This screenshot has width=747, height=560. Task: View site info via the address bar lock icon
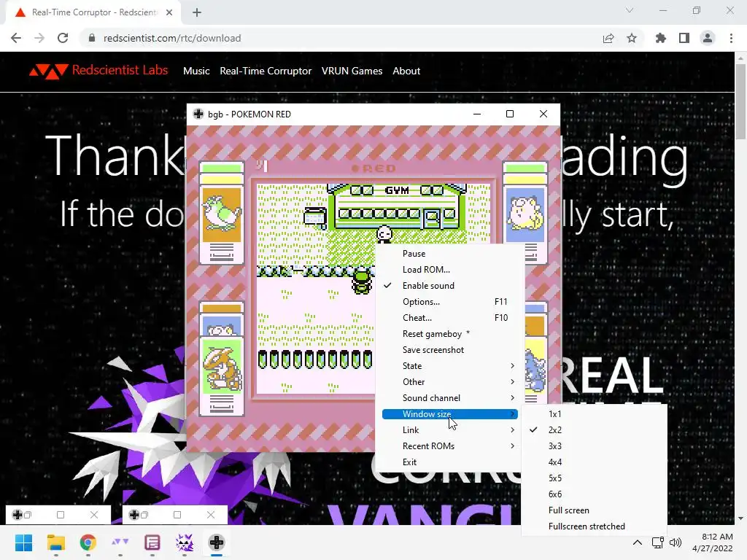coord(92,38)
